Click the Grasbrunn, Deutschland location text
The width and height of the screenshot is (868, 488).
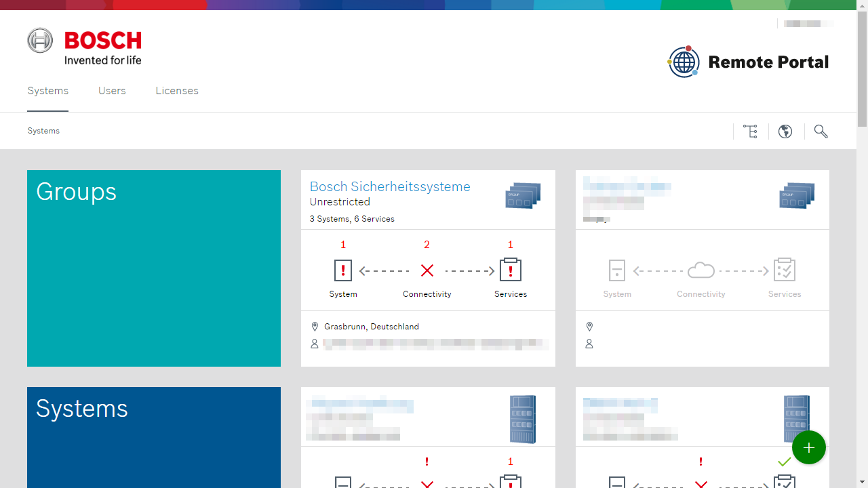(x=371, y=327)
